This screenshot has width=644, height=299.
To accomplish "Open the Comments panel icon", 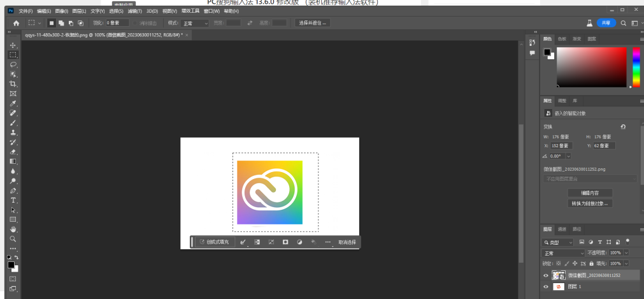I will (x=533, y=53).
